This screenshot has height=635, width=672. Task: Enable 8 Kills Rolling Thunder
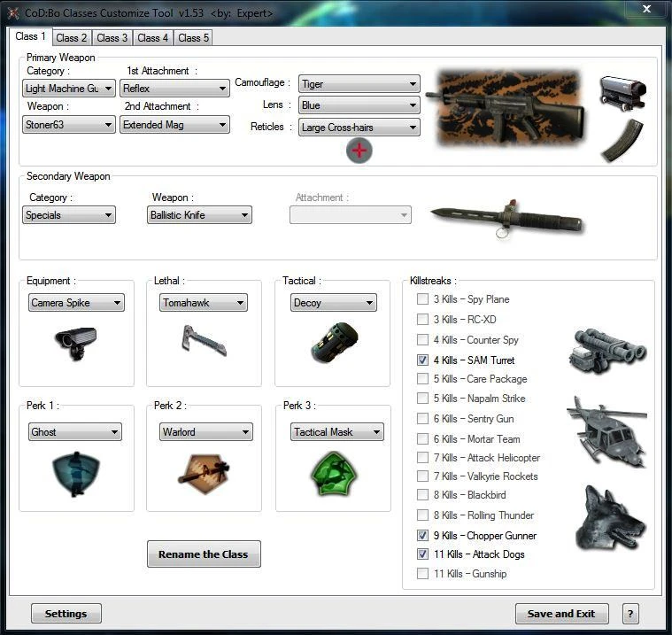coord(422,515)
